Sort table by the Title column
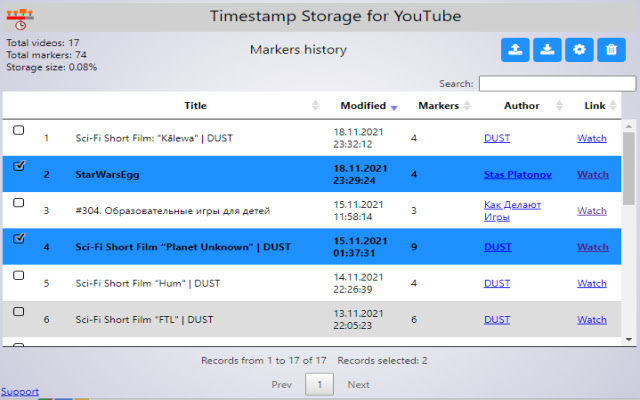Image resolution: width=640 pixels, height=400 pixels. [x=195, y=106]
